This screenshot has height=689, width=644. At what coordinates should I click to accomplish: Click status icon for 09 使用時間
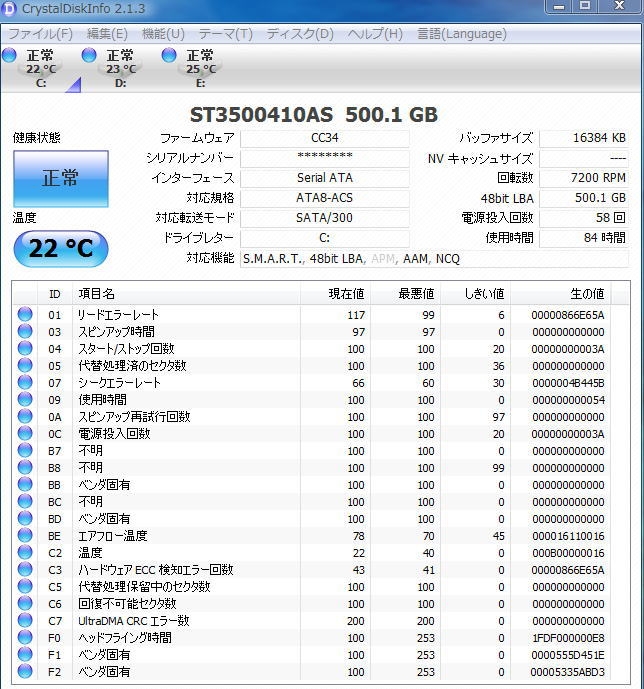pyautogui.click(x=25, y=399)
